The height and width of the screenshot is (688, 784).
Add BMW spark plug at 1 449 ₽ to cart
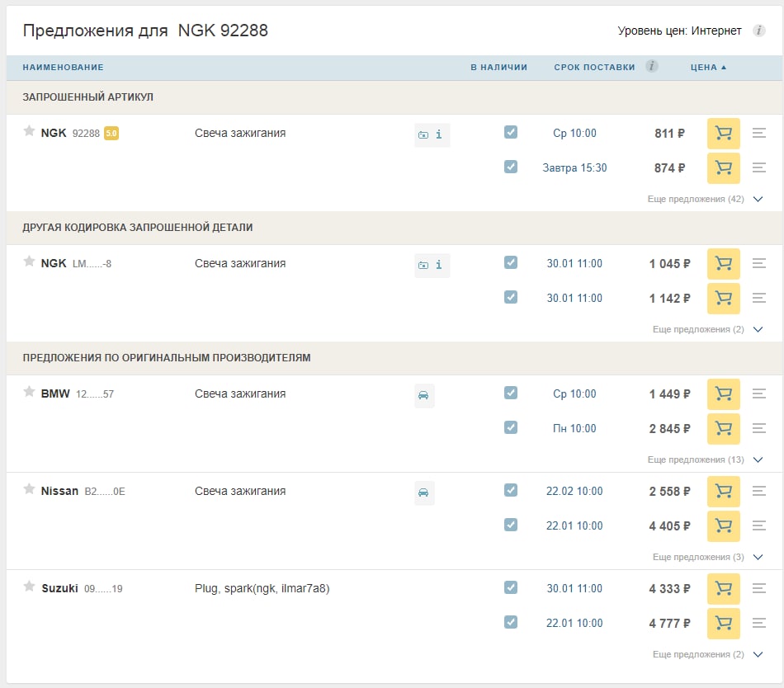[x=723, y=394]
